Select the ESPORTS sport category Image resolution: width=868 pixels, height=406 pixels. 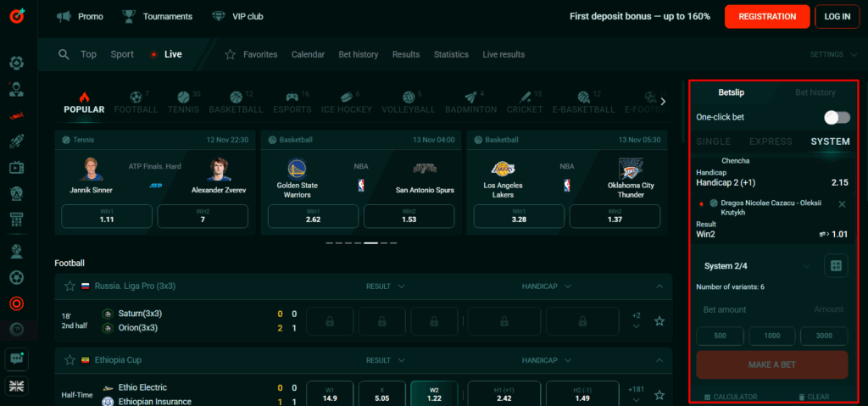click(x=292, y=102)
